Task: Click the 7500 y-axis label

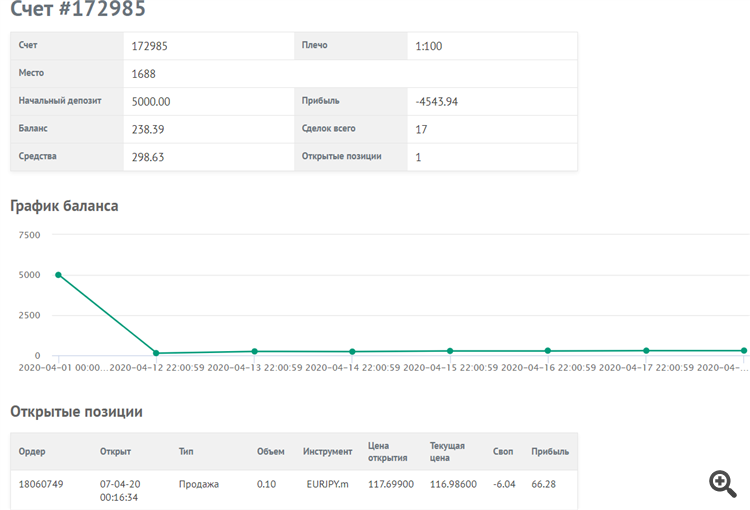Action: [29, 235]
